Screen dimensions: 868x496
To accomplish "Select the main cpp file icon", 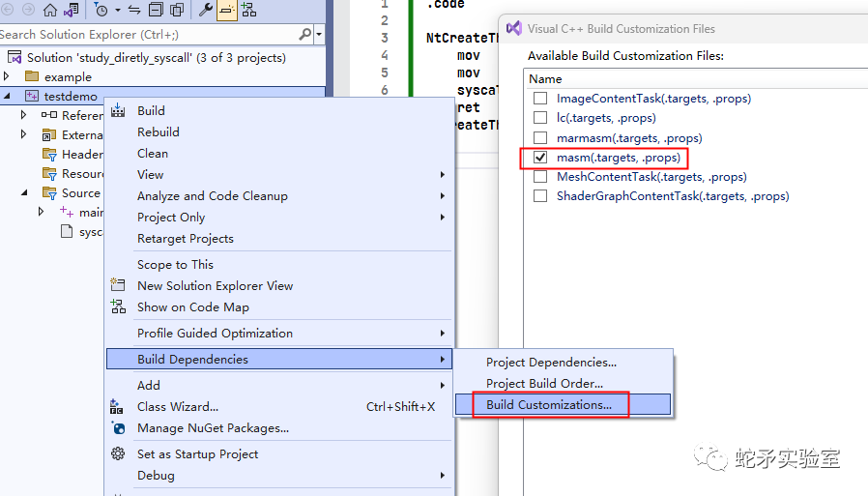I will point(67,212).
